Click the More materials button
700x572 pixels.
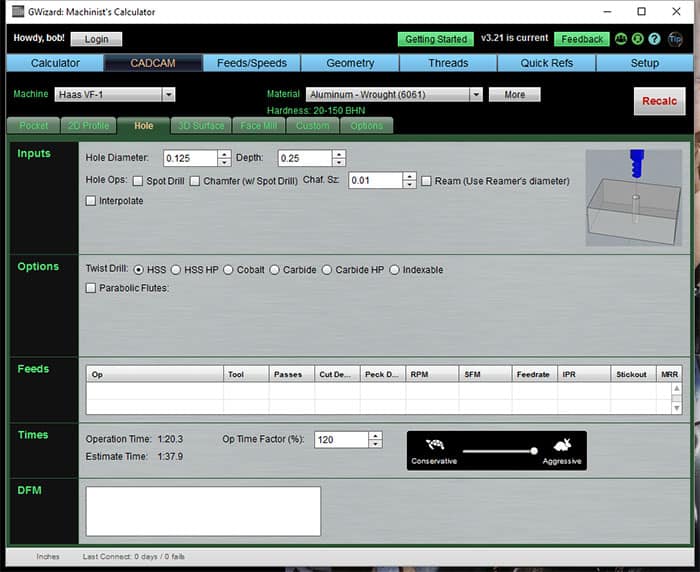[x=515, y=94]
